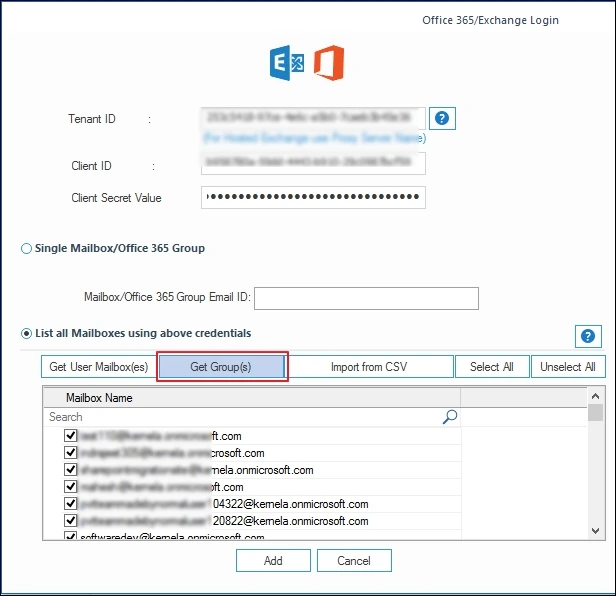Screen dimensions: 616x596
Task: Select Single Mailbox/Office 365 Group radio button
Action: pyautogui.click(x=26, y=249)
